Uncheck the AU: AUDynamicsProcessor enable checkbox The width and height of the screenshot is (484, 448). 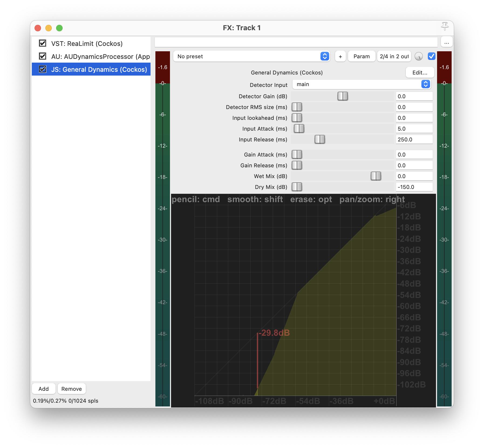click(42, 56)
